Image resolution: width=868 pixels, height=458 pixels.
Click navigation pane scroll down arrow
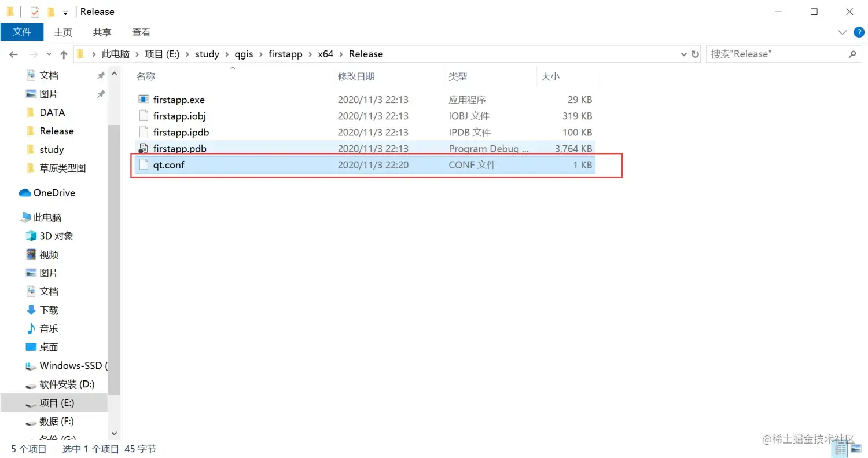click(x=114, y=433)
